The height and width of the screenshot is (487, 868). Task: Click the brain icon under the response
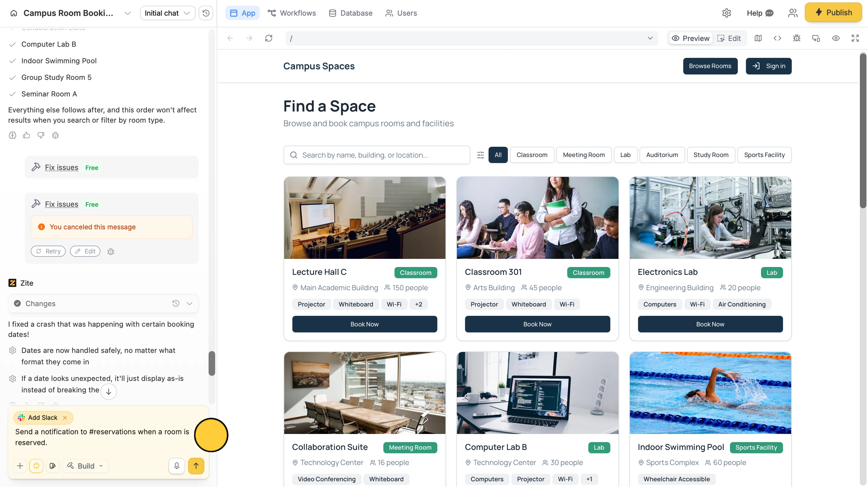[x=12, y=136]
